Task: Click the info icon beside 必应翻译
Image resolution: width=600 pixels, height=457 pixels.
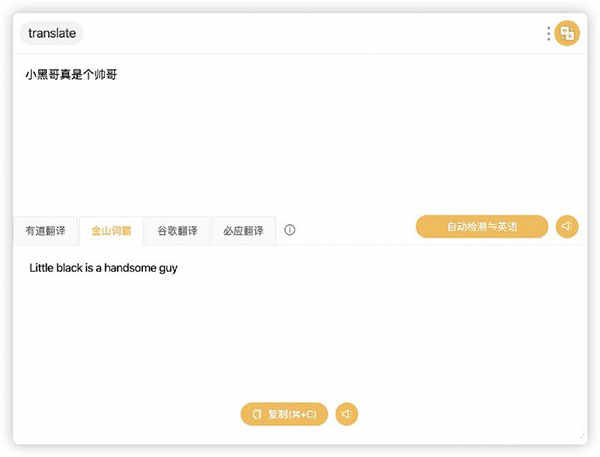Action: click(x=290, y=230)
